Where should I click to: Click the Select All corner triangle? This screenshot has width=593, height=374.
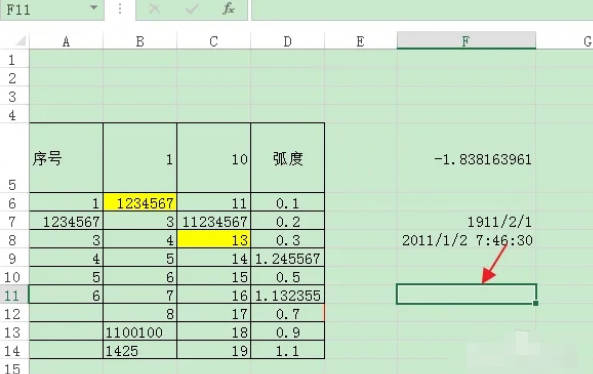pos(20,40)
